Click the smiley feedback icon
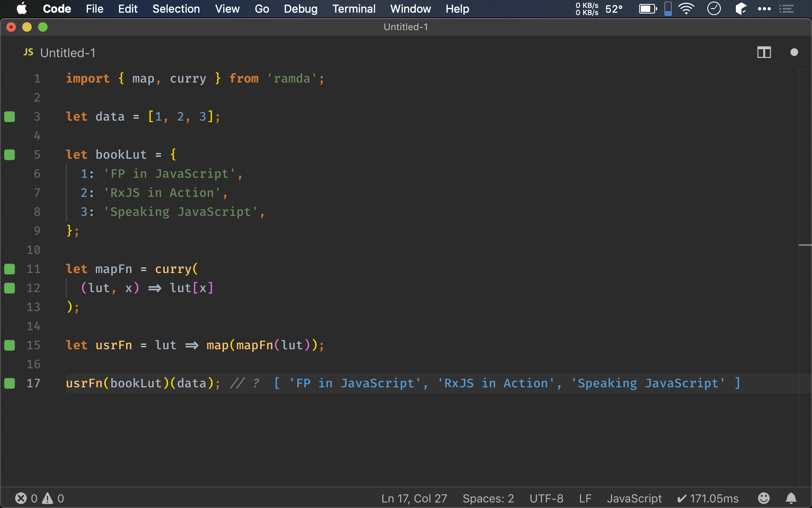812x508 pixels. click(764, 498)
